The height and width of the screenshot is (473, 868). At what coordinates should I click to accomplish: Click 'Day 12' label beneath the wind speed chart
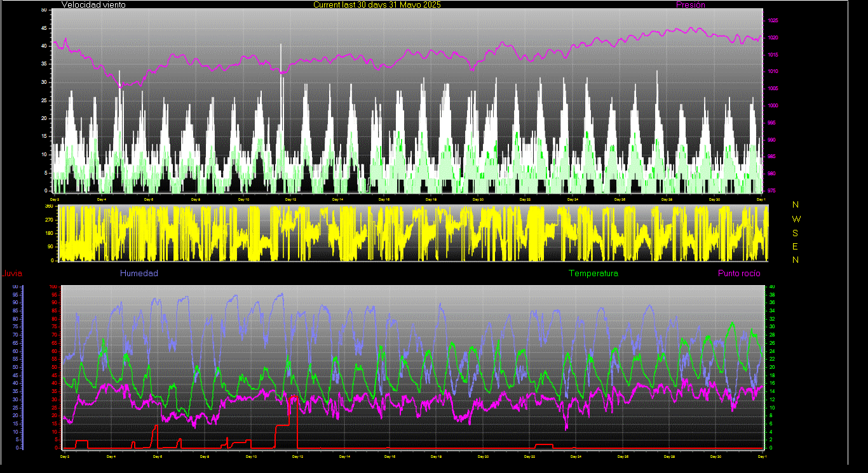290,199
